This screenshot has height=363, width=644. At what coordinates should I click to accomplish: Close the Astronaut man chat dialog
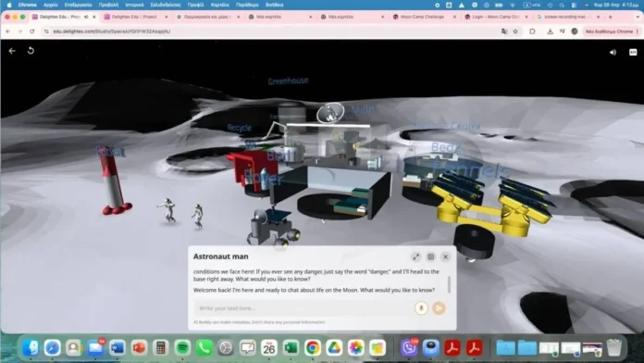pos(446,257)
